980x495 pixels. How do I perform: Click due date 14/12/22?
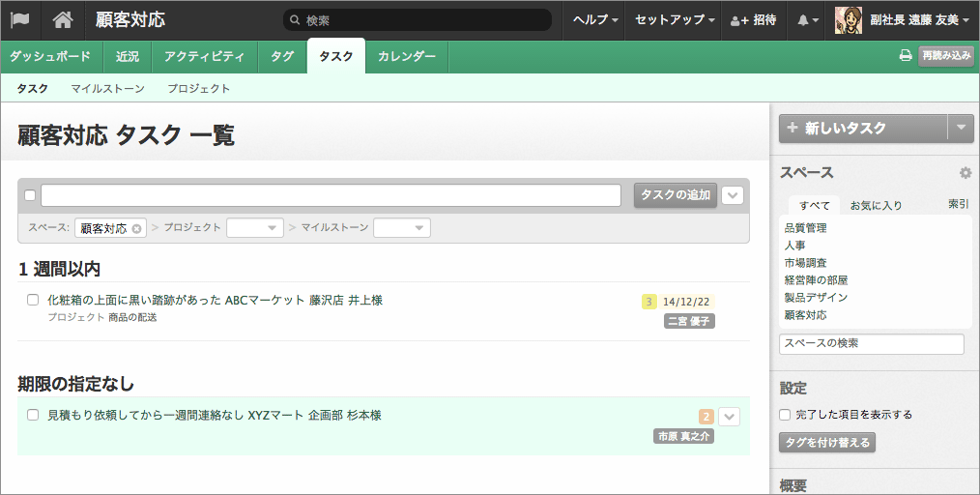[686, 302]
